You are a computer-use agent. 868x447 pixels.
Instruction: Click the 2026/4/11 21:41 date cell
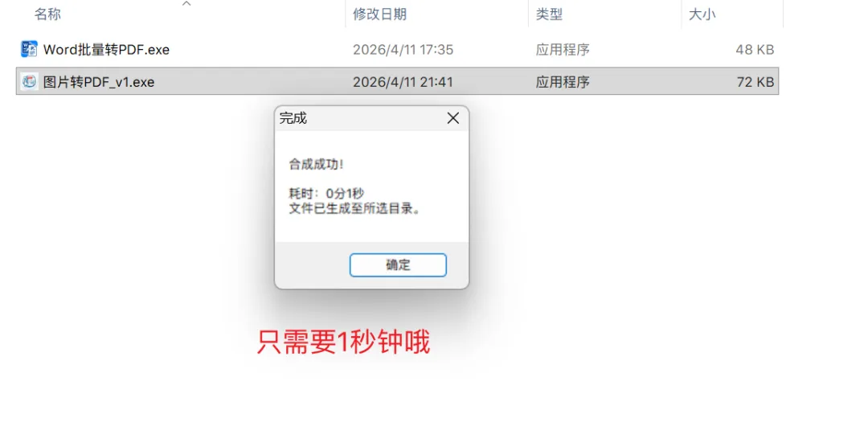[x=403, y=82]
